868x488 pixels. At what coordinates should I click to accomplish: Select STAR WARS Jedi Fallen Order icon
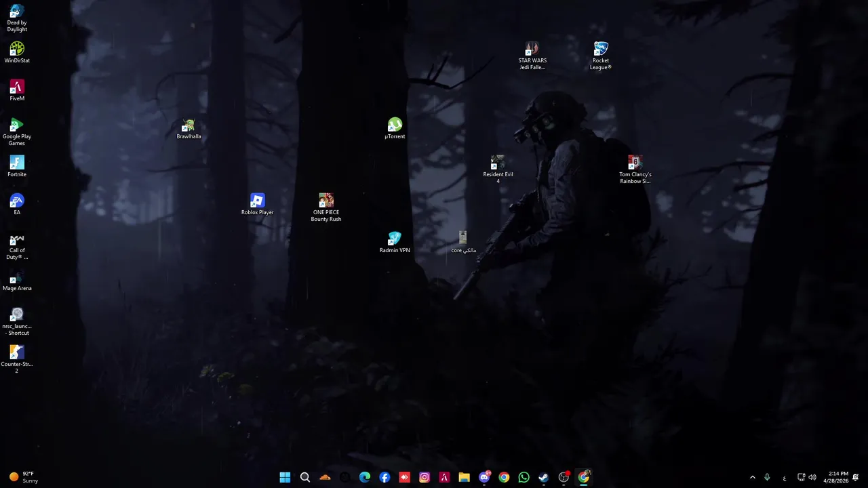[x=532, y=56]
